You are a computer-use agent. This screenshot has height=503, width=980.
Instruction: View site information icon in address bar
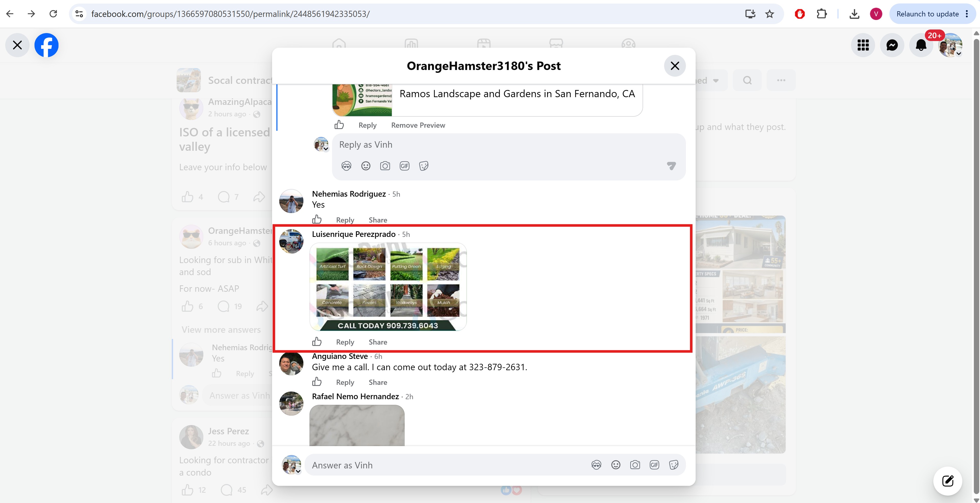pos(79,14)
